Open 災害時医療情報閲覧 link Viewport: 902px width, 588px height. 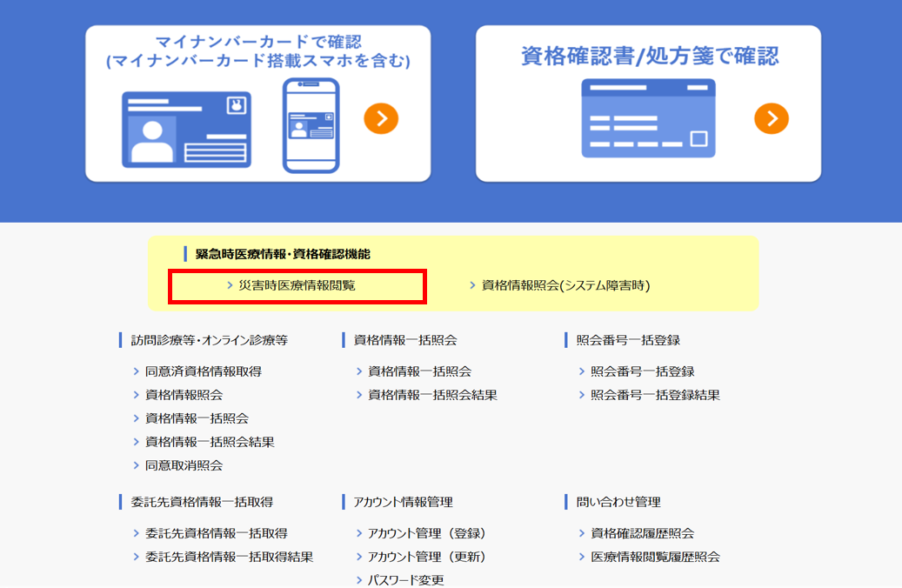coord(297,285)
